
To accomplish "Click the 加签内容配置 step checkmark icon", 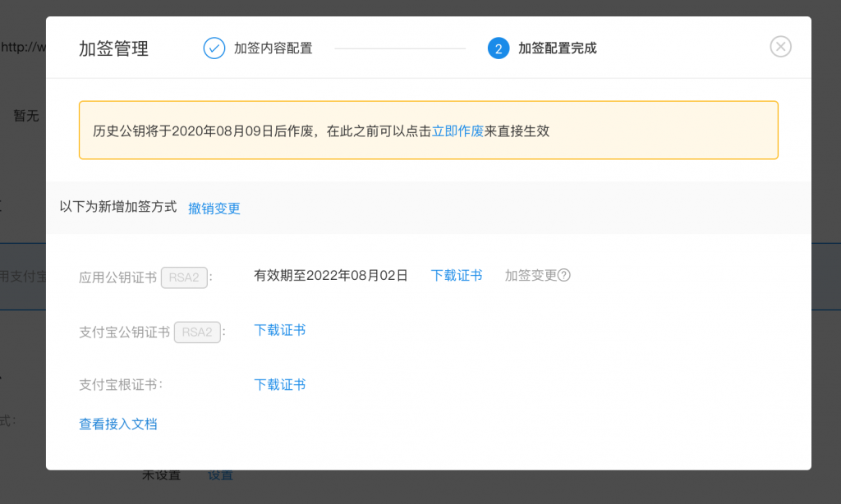I will click(214, 48).
